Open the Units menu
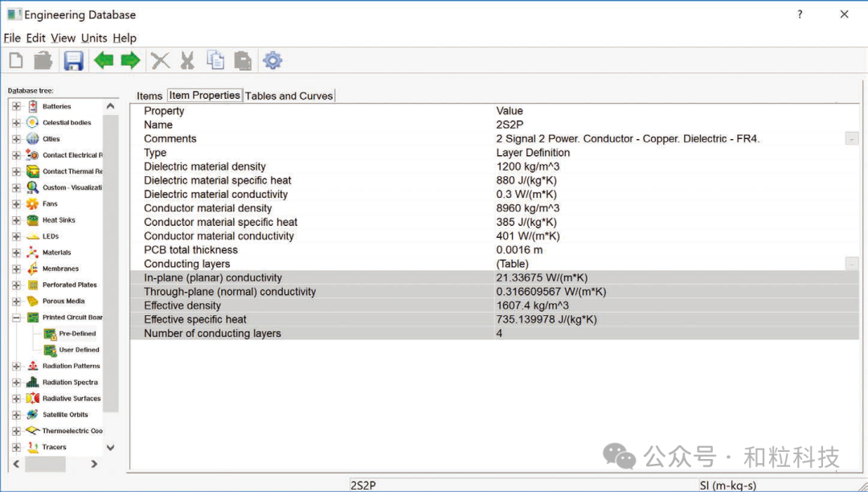This screenshot has width=868, height=492. pos(94,39)
